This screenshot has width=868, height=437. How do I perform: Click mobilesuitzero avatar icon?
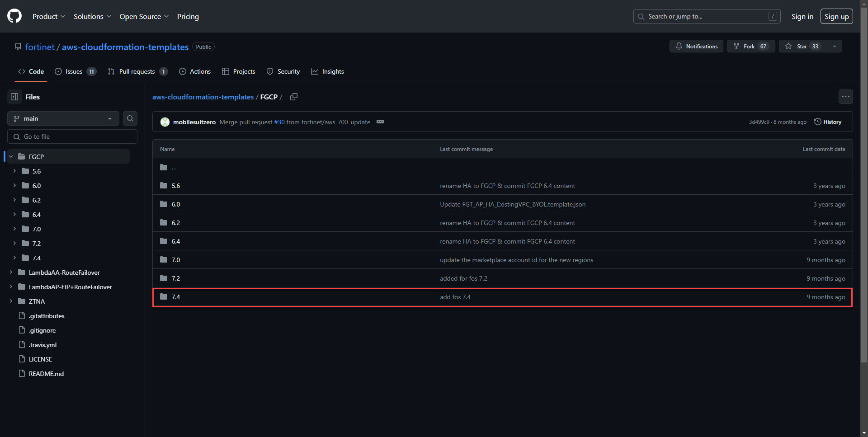(165, 122)
